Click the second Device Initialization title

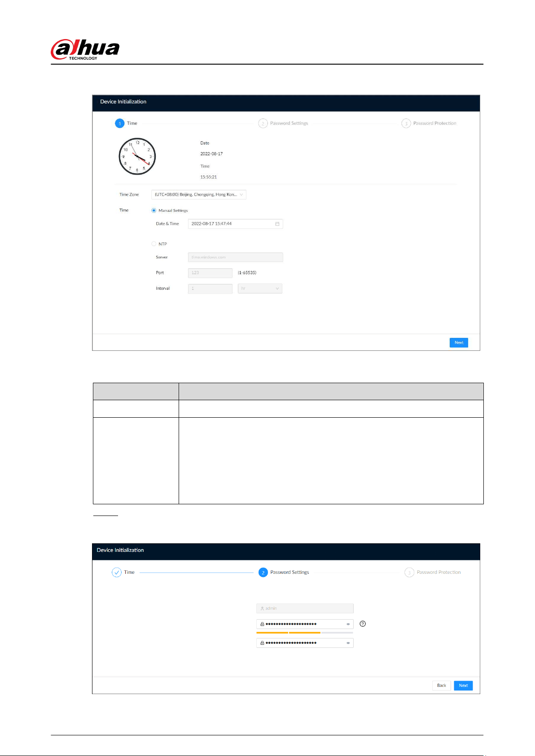point(120,550)
